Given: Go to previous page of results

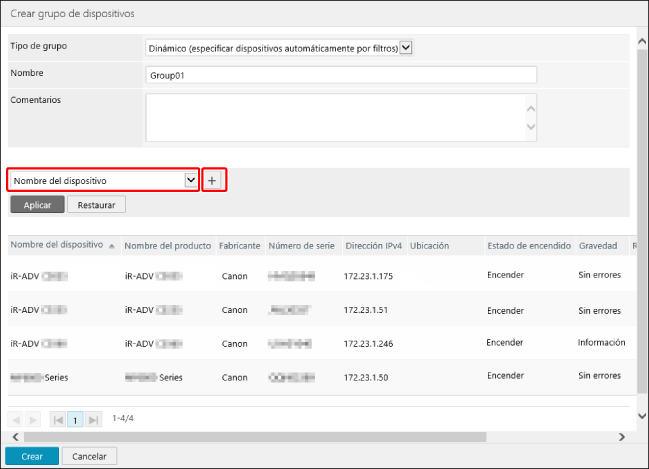Looking at the screenshot, I should pos(18,419).
